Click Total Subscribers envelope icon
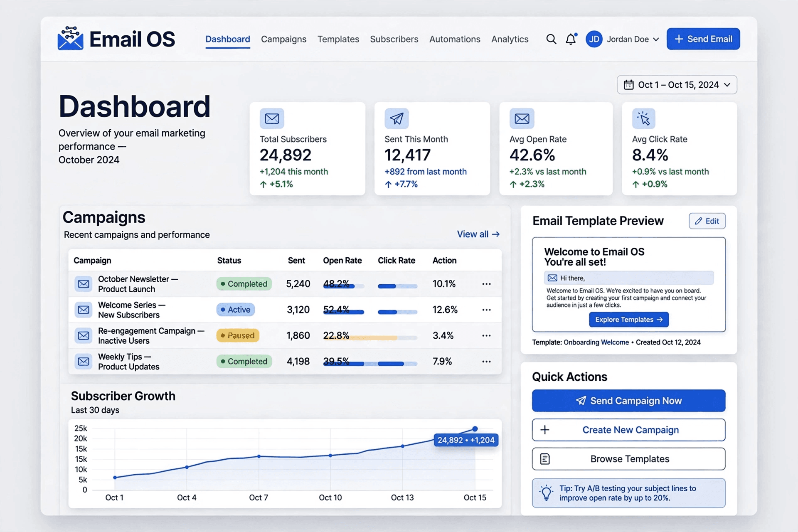Image resolution: width=798 pixels, height=532 pixels. click(x=272, y=119)
